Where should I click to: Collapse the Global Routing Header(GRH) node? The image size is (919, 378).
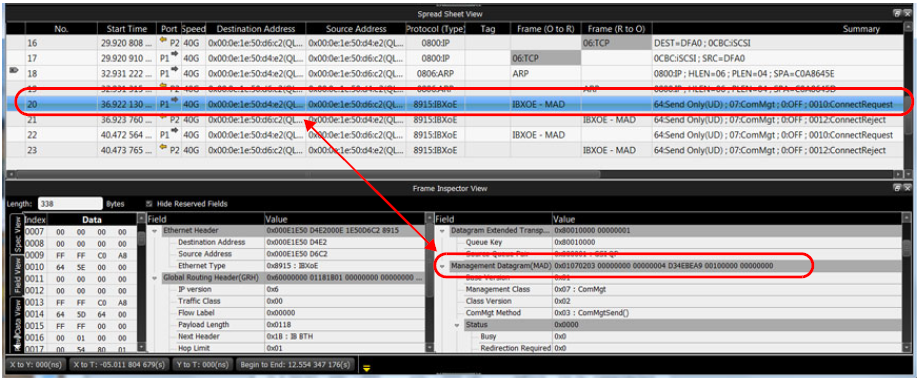[155, 277]
